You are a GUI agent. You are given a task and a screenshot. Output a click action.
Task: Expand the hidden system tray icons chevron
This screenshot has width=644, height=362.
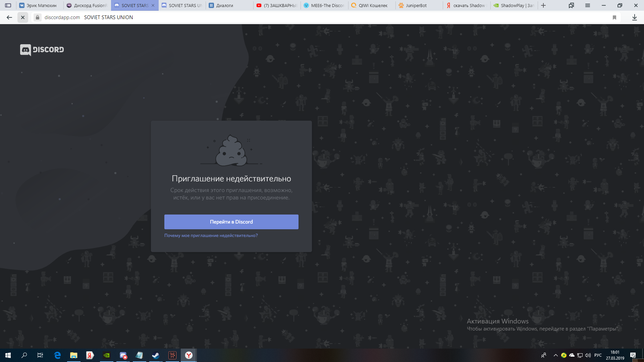[x=555, y=355]
